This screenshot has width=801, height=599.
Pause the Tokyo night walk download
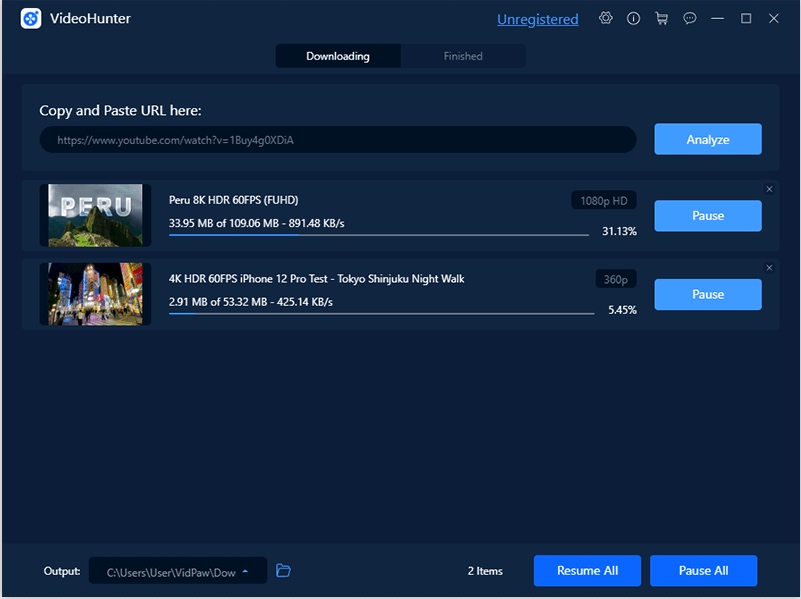(707, 294)
